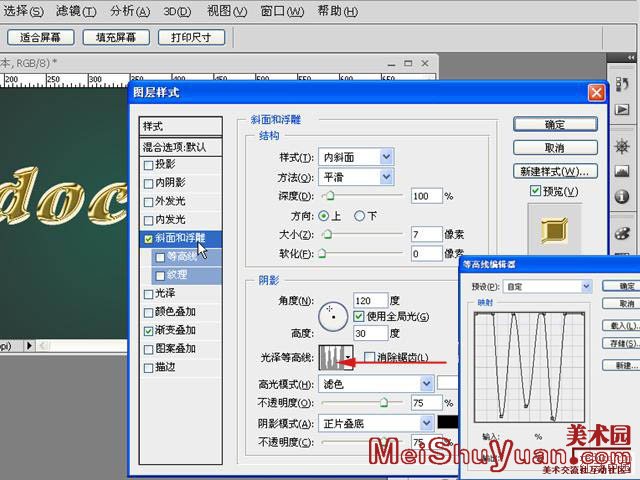Select the 下 direction radio button
This screenshot has height=480, width=640.
pos(360,215)
